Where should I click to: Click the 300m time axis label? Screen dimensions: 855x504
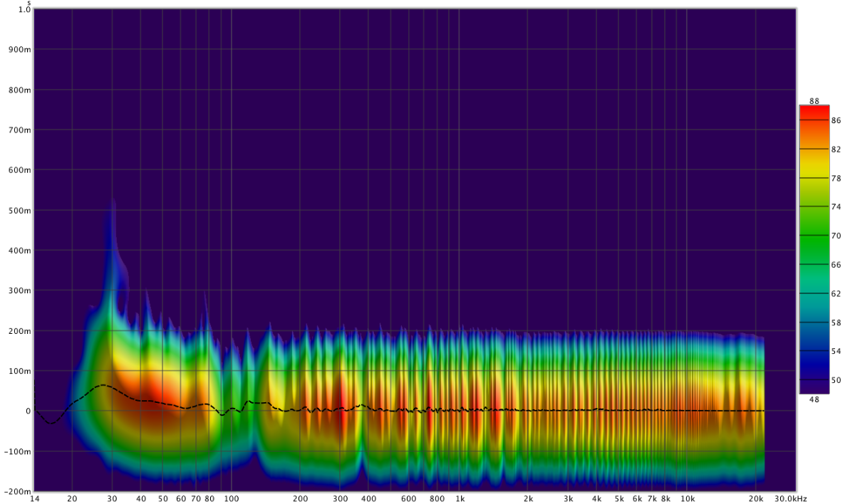pos(19,291)
